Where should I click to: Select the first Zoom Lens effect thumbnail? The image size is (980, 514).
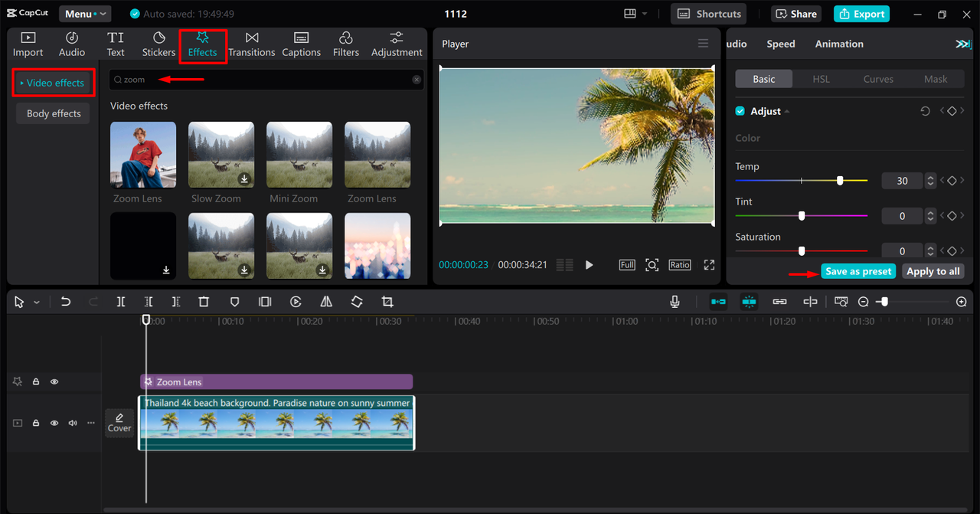click(x=143, y=155)
